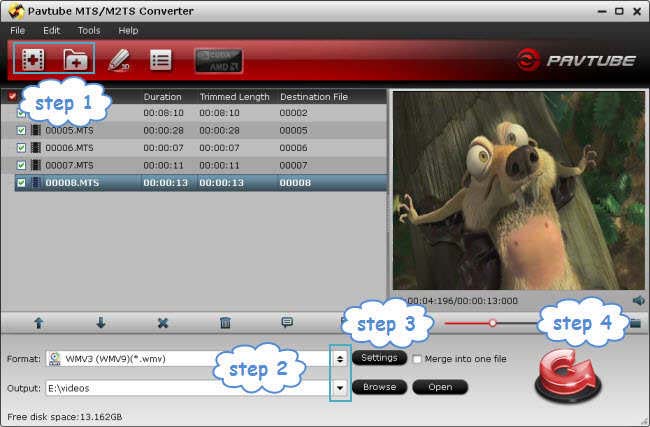The width and height of the screenshot is (650, 427).
Task: Click the preview playback slider handle
Action: tap(492, 323)
